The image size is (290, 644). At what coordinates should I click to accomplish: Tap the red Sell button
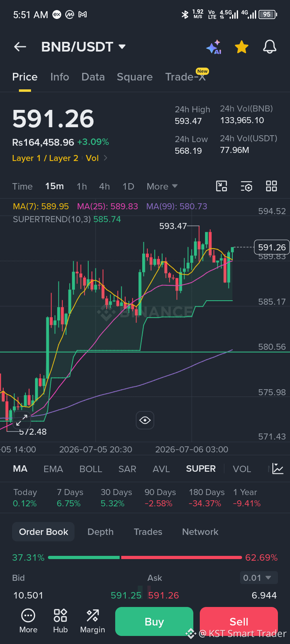point(239,621)
